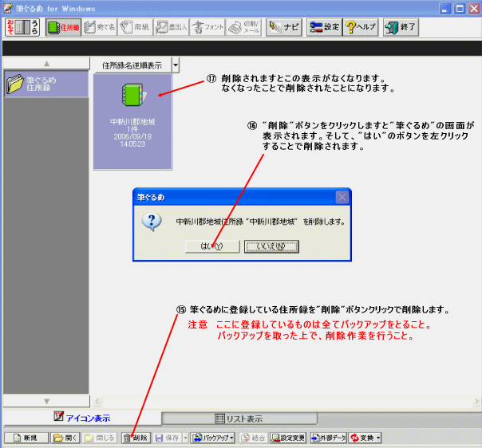Click the 新規 new address book button
This screenshot has height=448, width=482.
(26, 438)
